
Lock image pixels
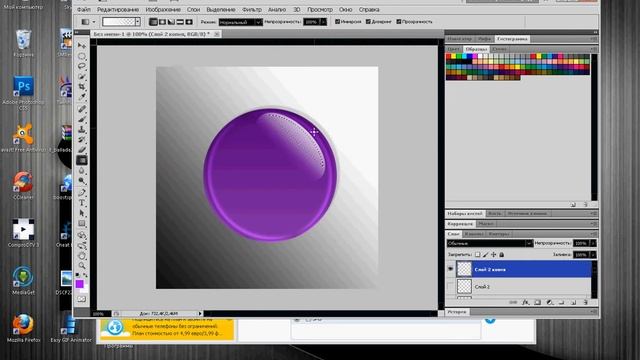pyautogui.click(x=486, y=254)
